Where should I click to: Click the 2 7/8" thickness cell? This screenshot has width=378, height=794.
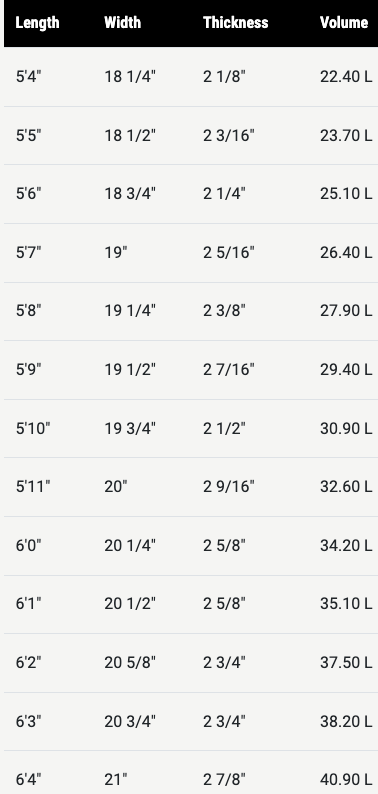224,780
